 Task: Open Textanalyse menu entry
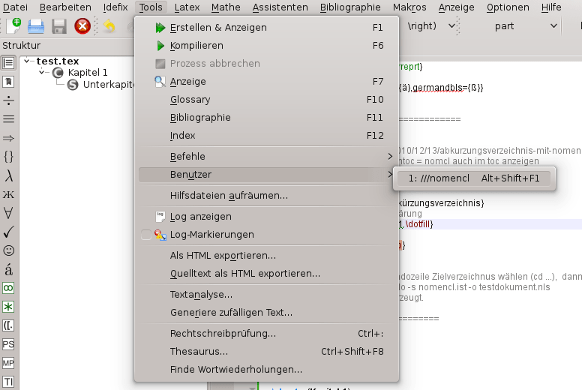click(266, 295)
